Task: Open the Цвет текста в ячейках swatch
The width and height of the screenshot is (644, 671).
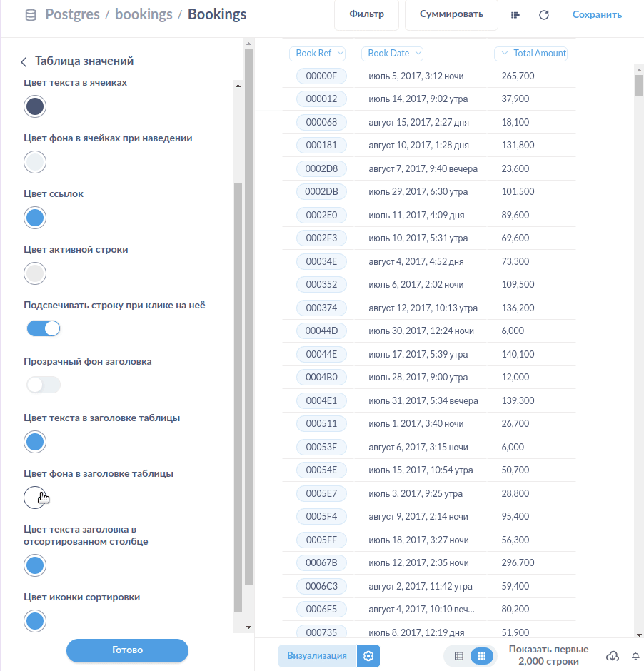Action: tap(35, 106)
